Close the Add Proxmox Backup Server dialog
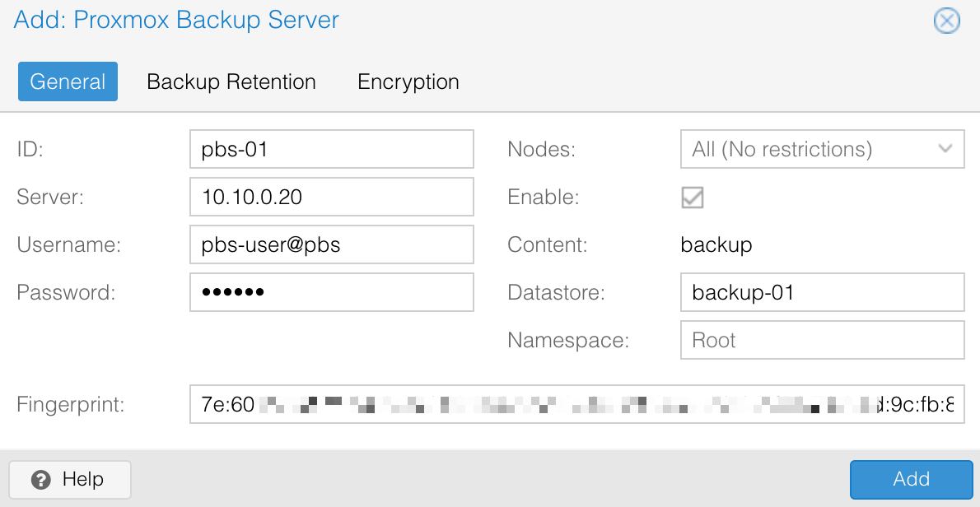The image size is (980, 507). [946, 21]
